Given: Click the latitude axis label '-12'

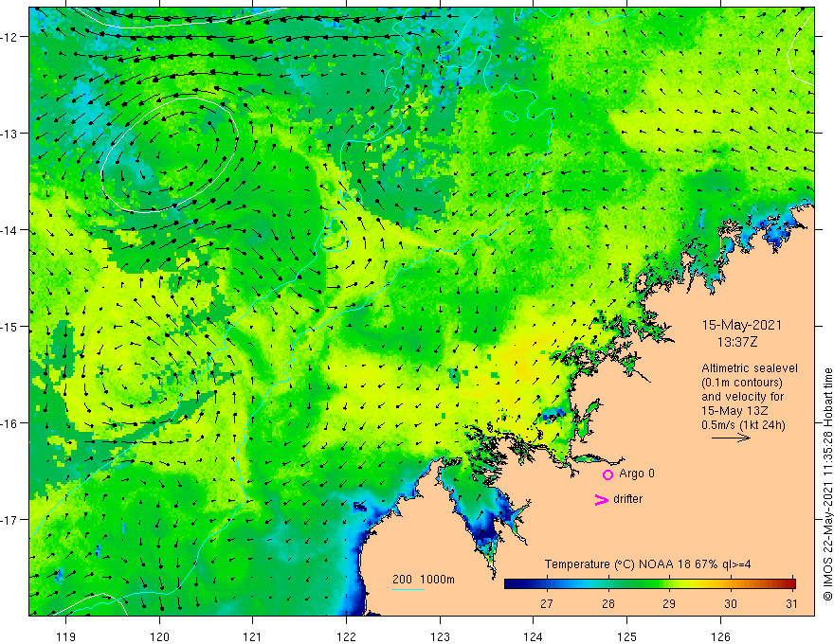Looking at the screenshot, I should click(x=9, y=37).
